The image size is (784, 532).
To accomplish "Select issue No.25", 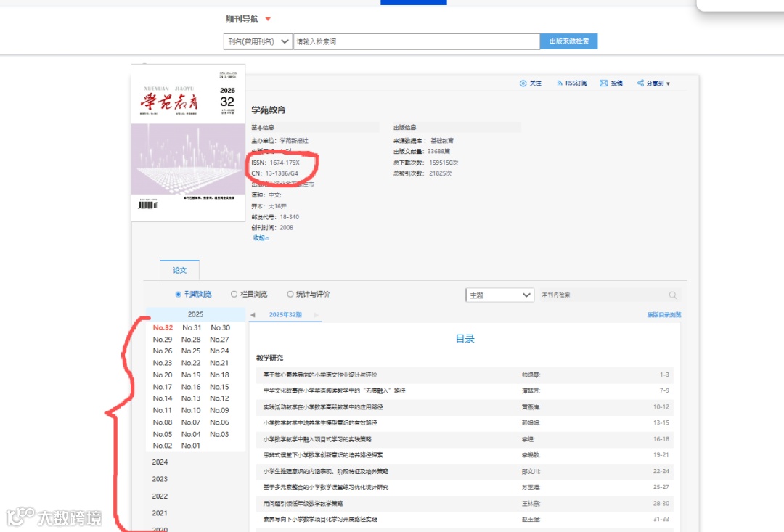I will pyautogui.click(x=191, y=351).
